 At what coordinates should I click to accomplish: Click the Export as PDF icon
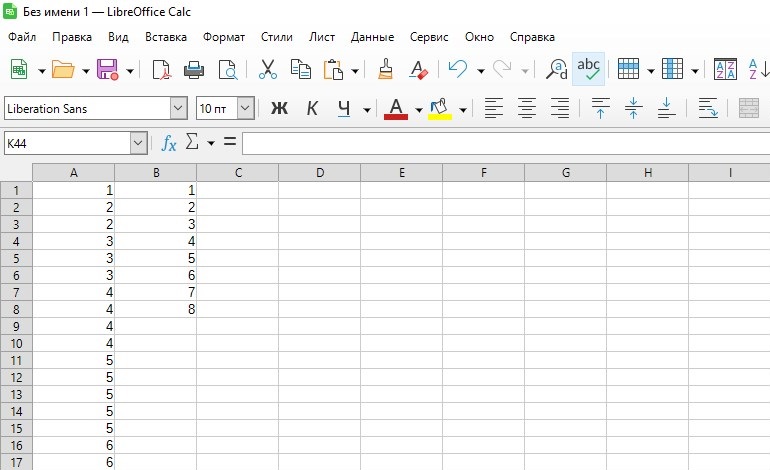click(161, 70)
